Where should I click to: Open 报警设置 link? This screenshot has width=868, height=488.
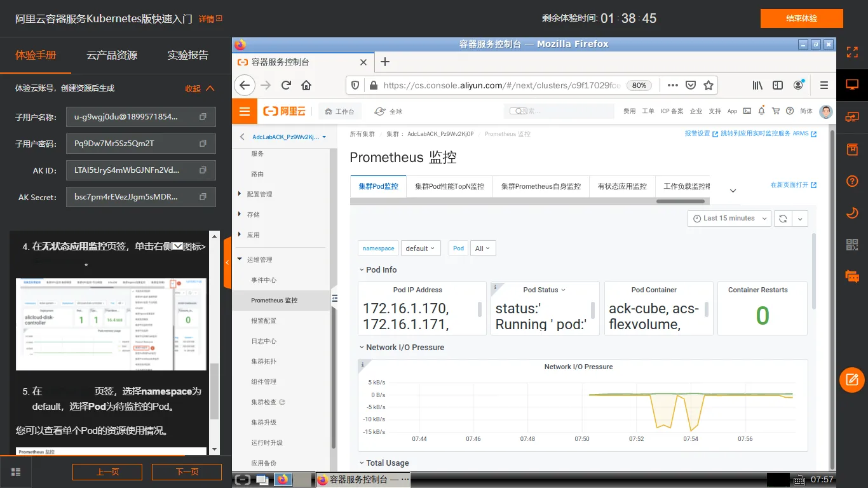pyautogui.click(x=701, y=134)
